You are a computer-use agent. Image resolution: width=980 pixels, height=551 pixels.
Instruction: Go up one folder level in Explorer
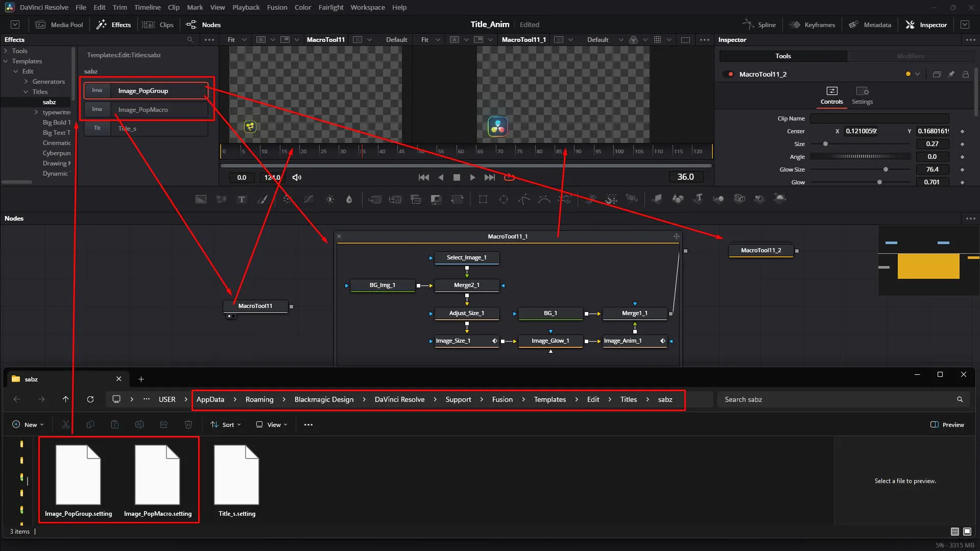(x=65, y=399)
